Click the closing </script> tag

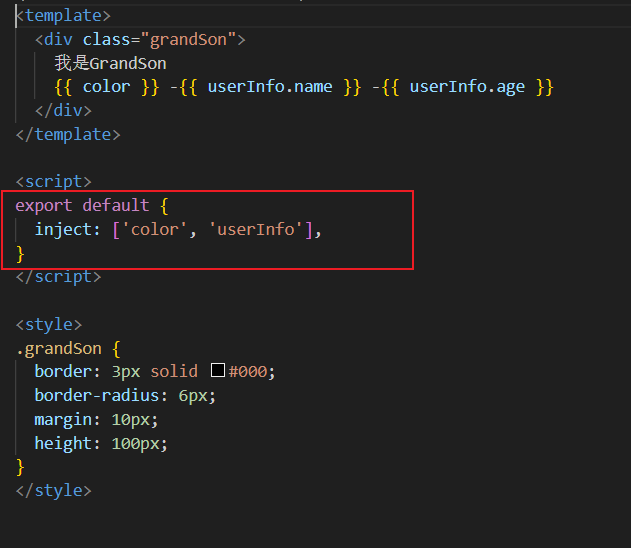tap(58, 276)
